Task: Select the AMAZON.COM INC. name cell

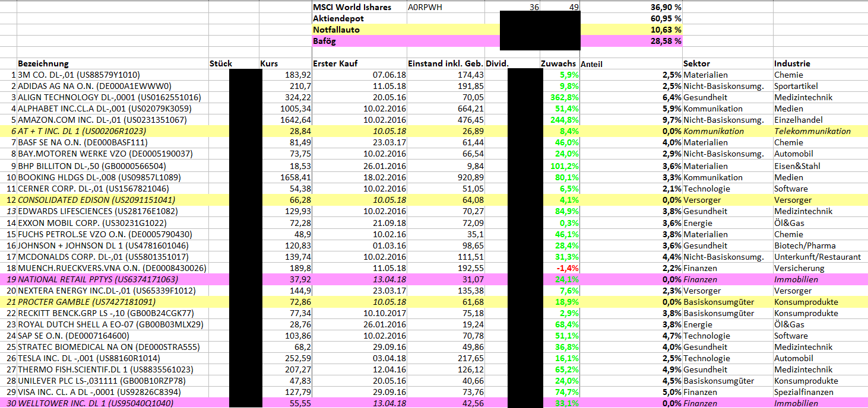Action: tap(113, 120)
